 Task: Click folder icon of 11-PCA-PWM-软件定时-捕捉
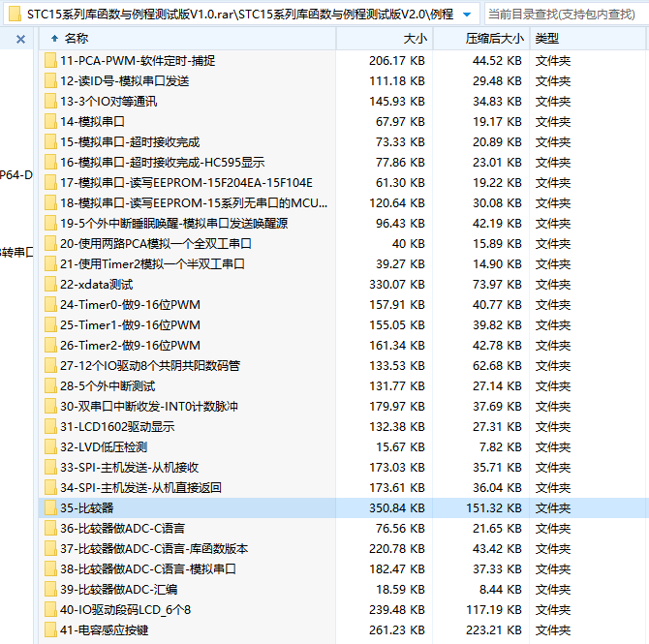pyautogui.click(x=50, y=61)
